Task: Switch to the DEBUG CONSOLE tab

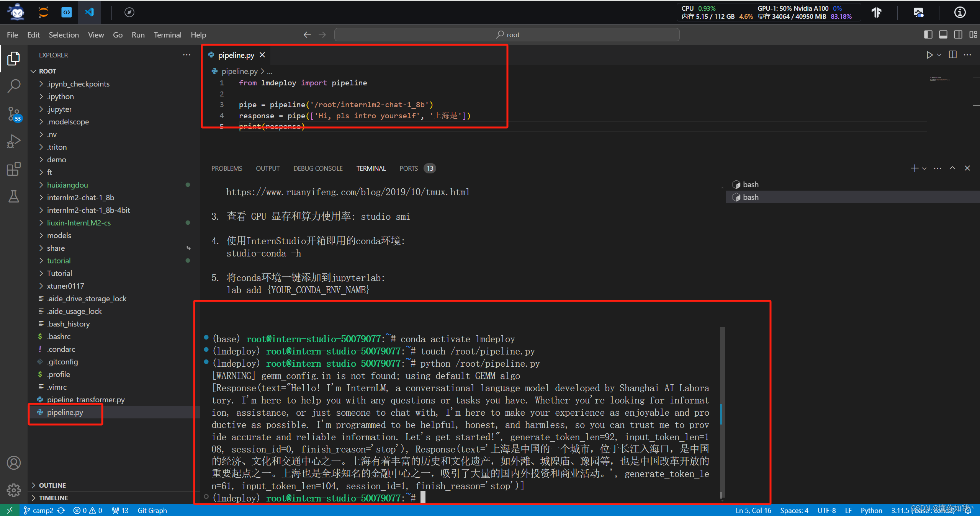Action: pos(318,168)
